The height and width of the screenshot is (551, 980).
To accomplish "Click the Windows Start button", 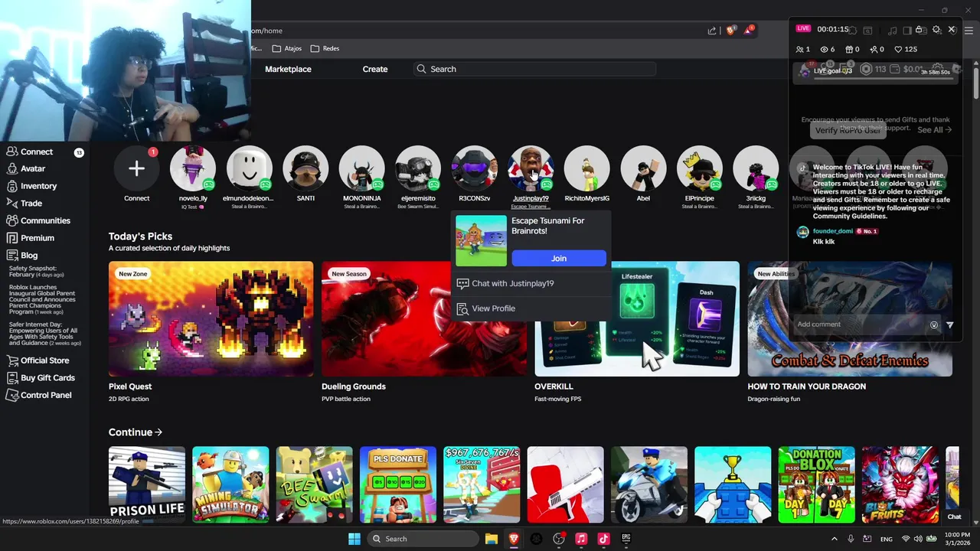I will [x=354, y=539].
